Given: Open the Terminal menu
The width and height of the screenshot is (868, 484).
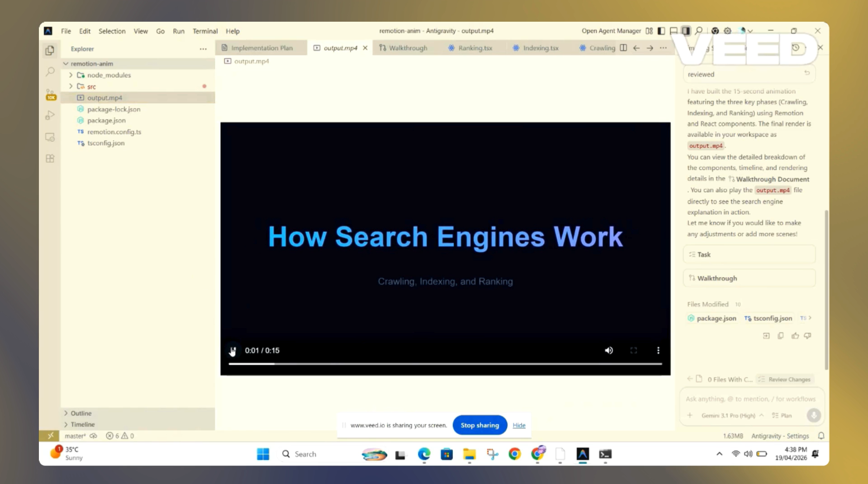Looking at the screenshot, I should coord(205,31).
